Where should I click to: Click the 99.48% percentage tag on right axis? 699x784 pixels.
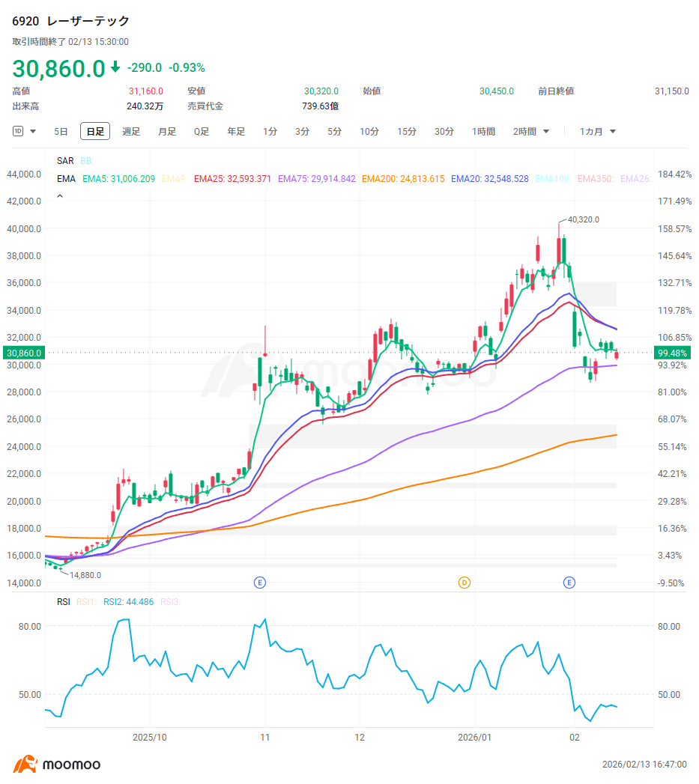pos(673,353)
